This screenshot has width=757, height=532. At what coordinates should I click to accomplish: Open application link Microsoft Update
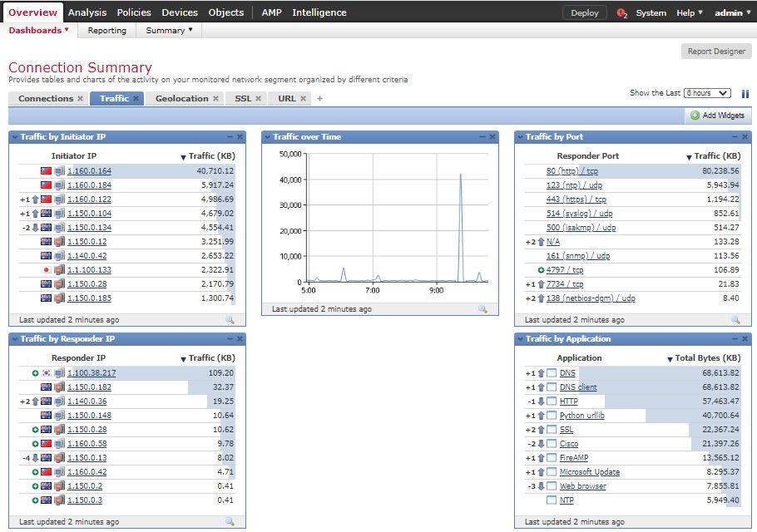click(590, 471)
